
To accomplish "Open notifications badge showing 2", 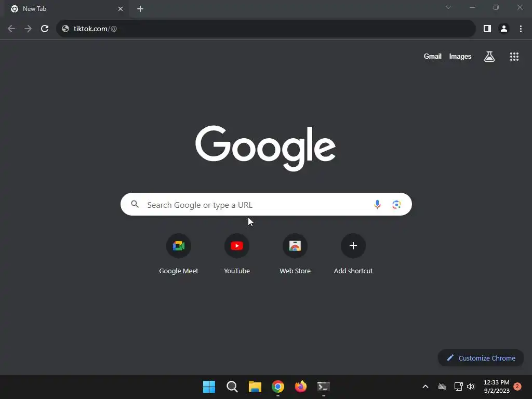I will [x=517, y=387].
